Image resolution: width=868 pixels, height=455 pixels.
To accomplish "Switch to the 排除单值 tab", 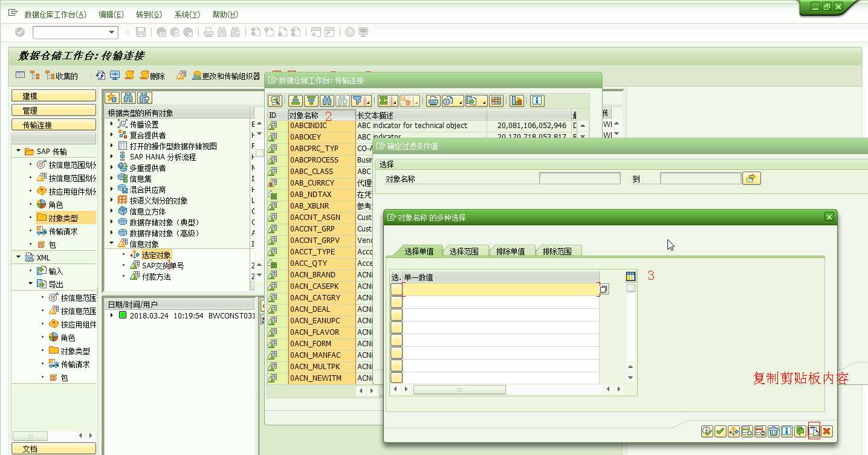I will (x=511, y=251).
